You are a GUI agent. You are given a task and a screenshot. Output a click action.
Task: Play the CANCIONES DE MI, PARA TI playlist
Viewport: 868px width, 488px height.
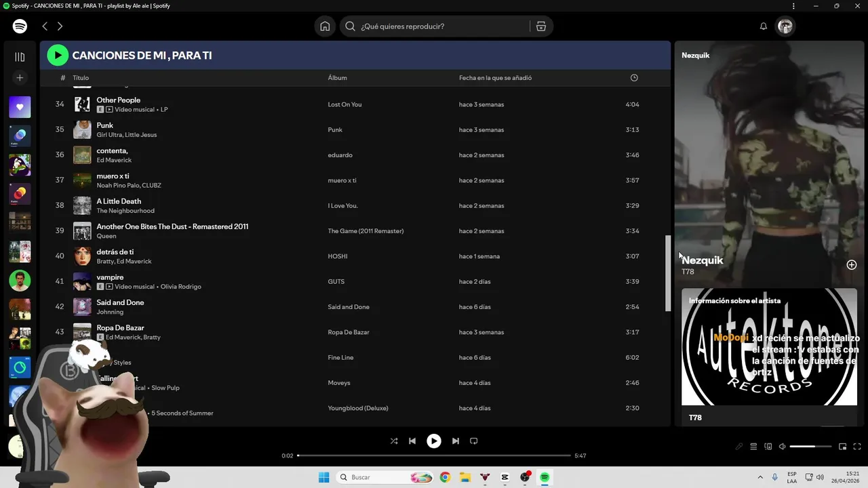[58, 55]
